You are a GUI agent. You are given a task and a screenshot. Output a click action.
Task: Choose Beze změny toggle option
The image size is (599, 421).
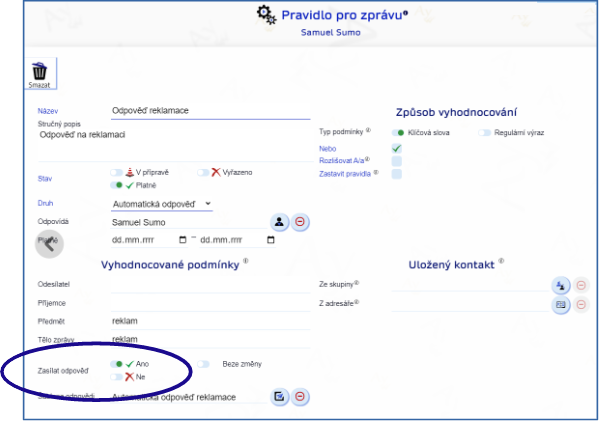coord(203,364)
